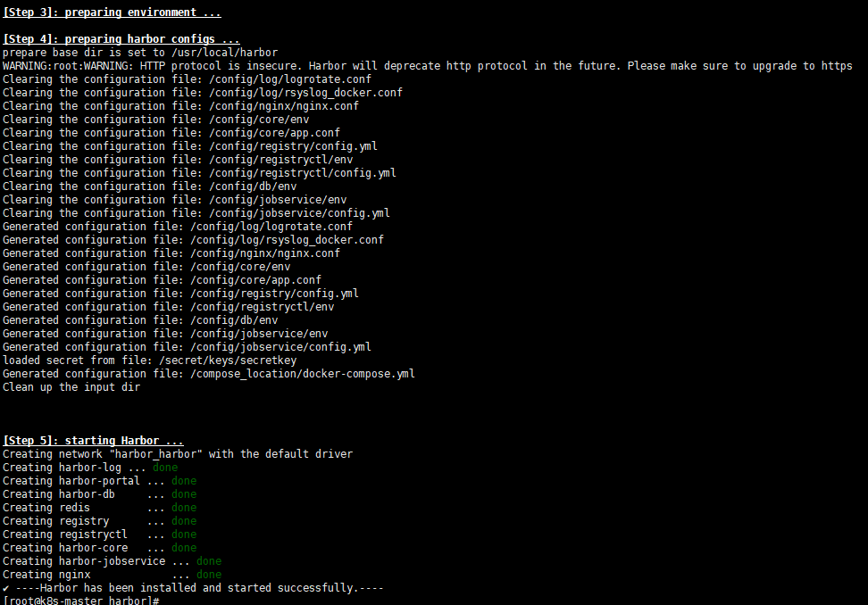Click the Clean up the input dir line

point(71,387)
